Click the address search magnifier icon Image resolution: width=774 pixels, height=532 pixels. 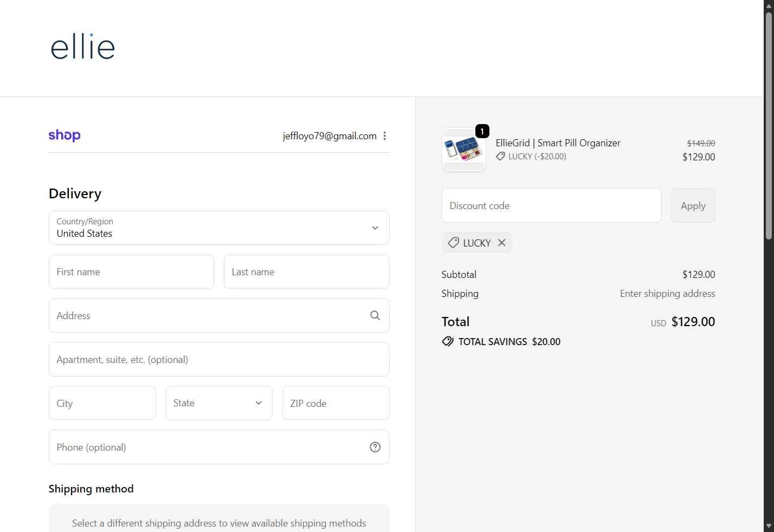click(375, 315)
